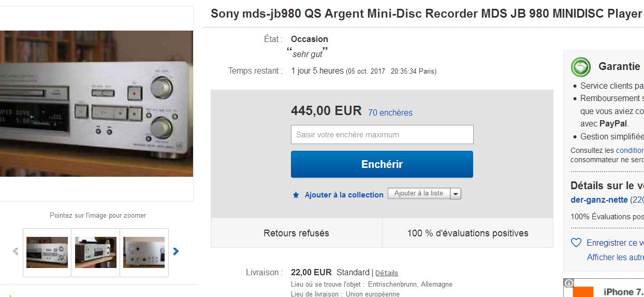Click the next thumbnails blue arrow
The height and width of the screenshot is (297, 644).
pos(176,251)
